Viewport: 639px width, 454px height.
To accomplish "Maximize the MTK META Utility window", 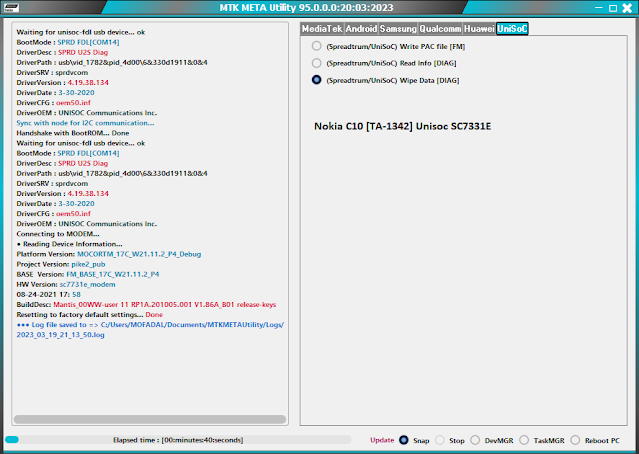I will [613, 8].
